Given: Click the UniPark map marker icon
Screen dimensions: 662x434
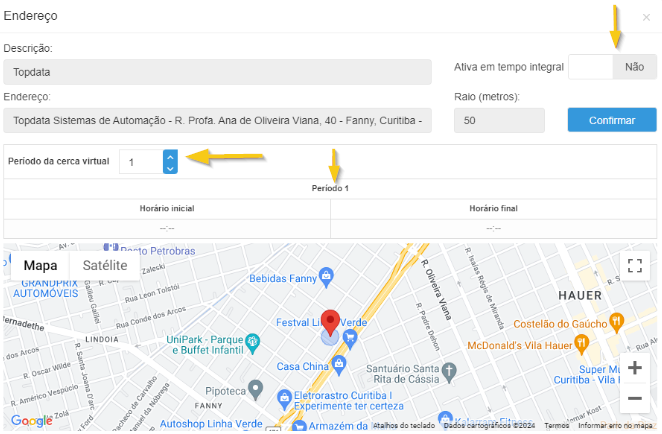Looking at the screenshot, I should (x=254, y=341).
